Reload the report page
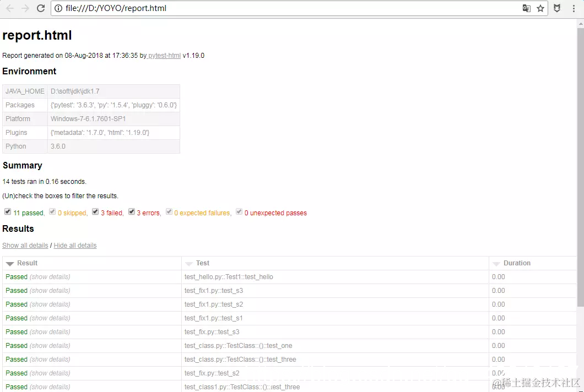This screenshot has width=584, height=392. 41,8
